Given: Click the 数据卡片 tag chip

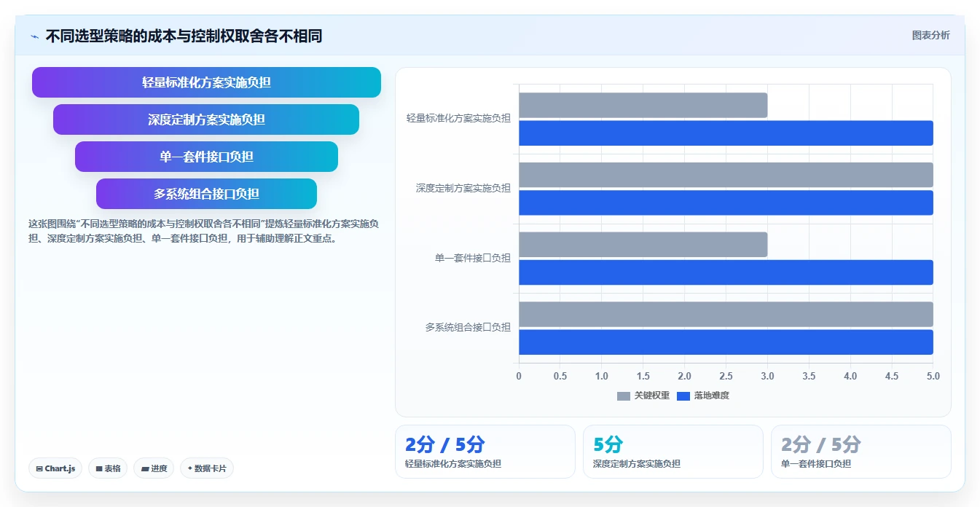Looking at the screenshot, I should (x=207, y=468).
